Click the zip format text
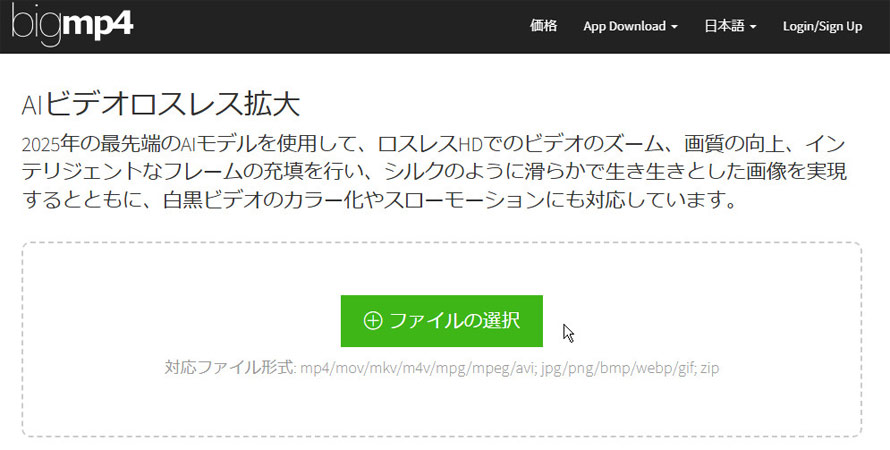The width and height of the screenshot is (890, 450). tap(709, 368)
